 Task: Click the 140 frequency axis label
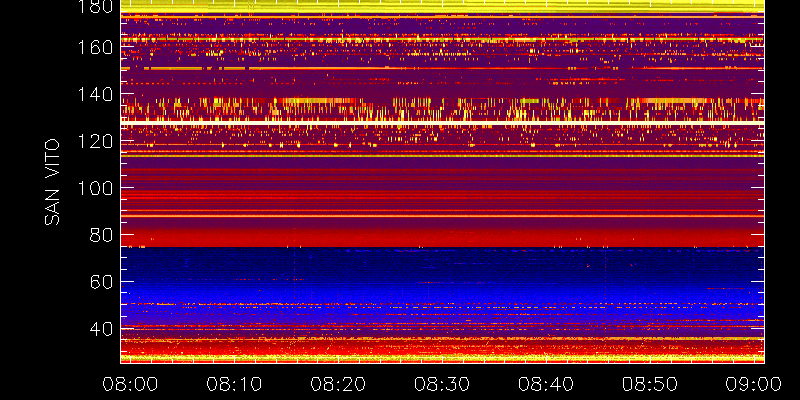(x=95, y=94)
